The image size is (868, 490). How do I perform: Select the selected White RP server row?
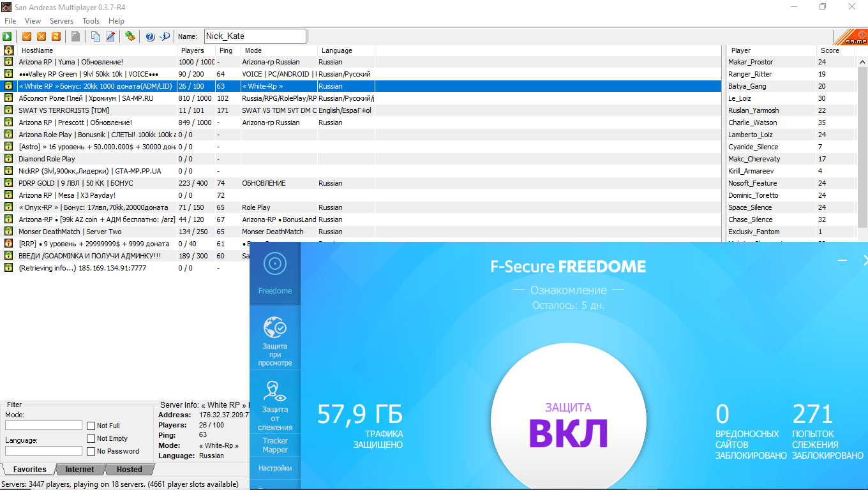pos(362,86)
